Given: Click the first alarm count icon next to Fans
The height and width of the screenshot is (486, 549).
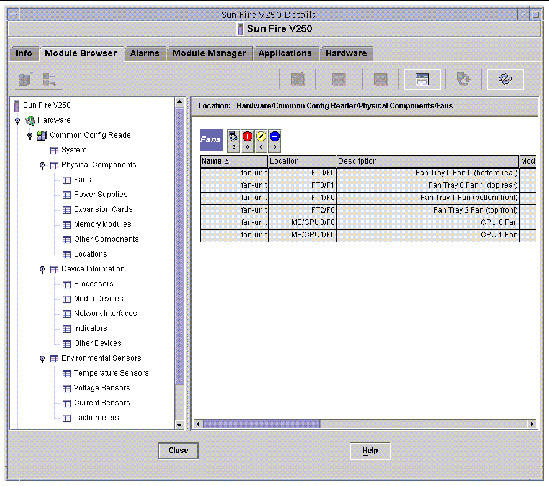Looking at the screenshot, I should pyautogui.click(x=233, y=140).
